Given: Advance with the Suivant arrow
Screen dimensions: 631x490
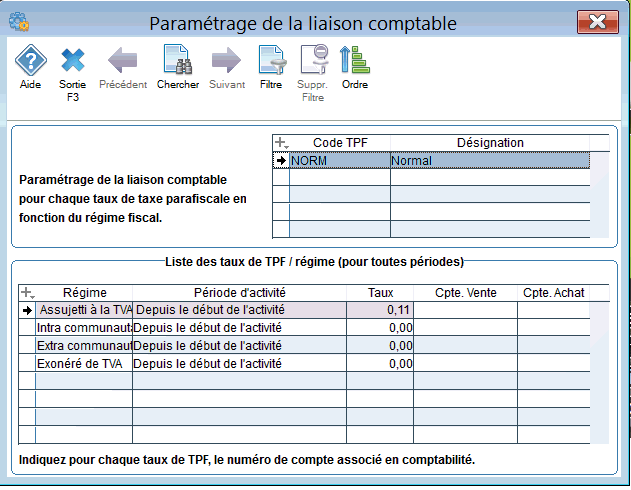Looking at the screenshot, I should pos(227,60).
